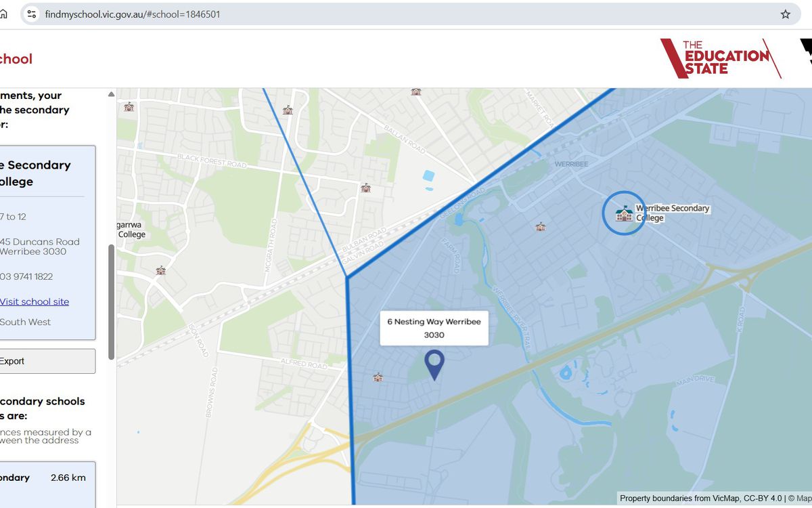Select the school icon in the map's top-left corner
The width and height of the screenshot is (812, 508).
pos(129,106)
